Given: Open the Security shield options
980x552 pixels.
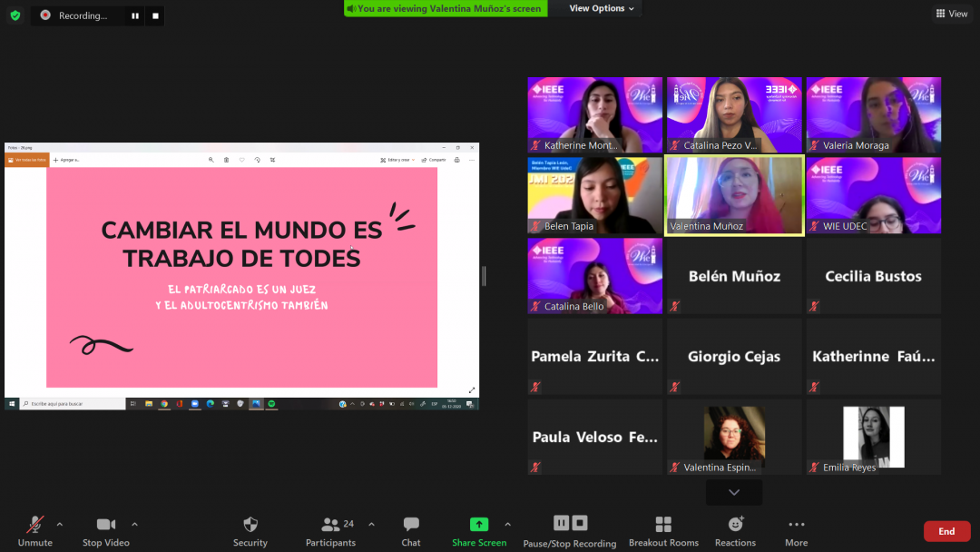Looking at the screenshot, I should tap(250, 530).
